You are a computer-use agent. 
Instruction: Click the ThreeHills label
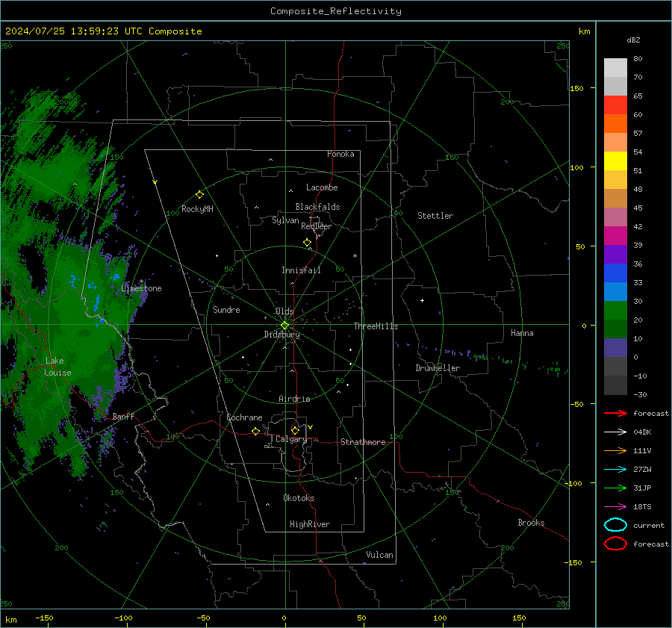[376, 326]
